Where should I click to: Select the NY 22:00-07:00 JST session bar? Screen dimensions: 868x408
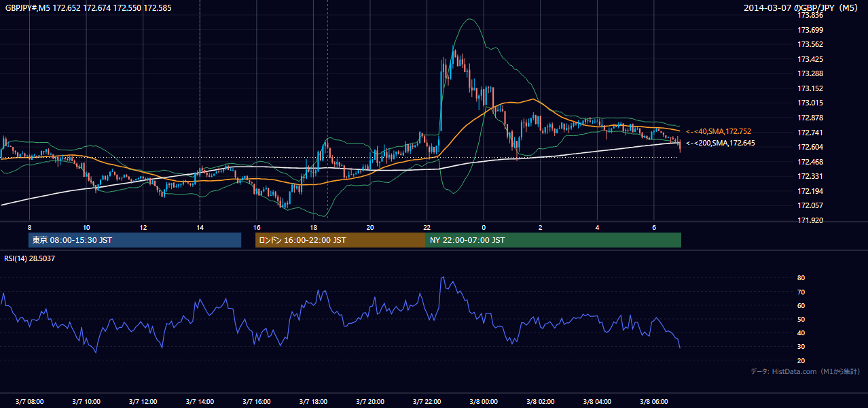tap(554, 240)
